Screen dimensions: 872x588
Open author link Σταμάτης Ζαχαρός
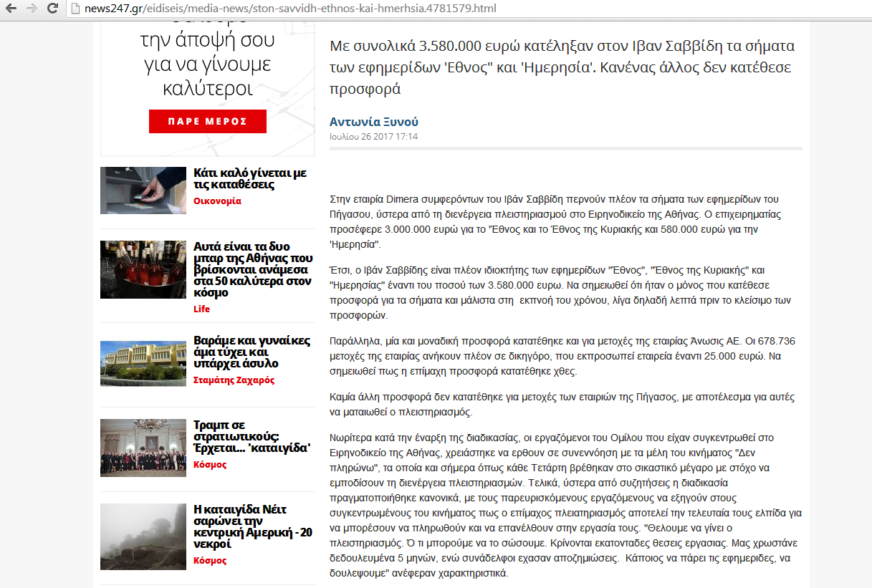click(234, 380)
